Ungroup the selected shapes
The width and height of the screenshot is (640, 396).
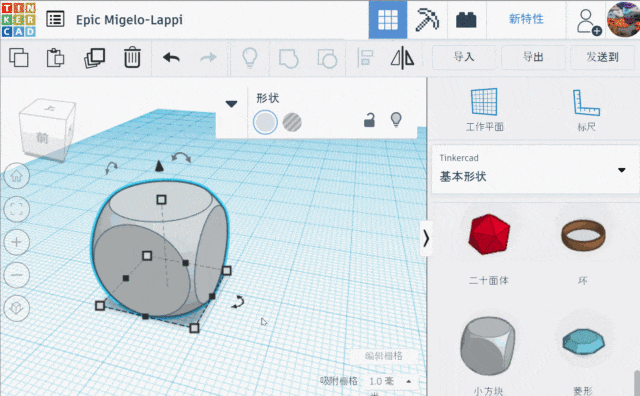327,58
